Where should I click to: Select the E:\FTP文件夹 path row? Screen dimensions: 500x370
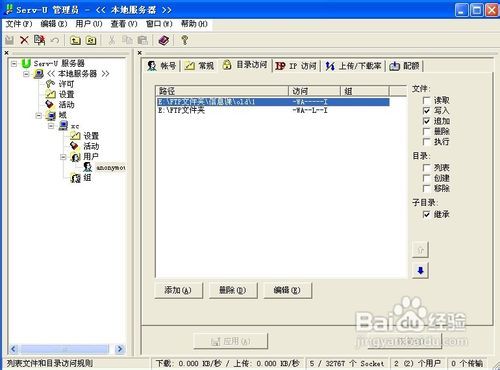click(x=273, y=110)
